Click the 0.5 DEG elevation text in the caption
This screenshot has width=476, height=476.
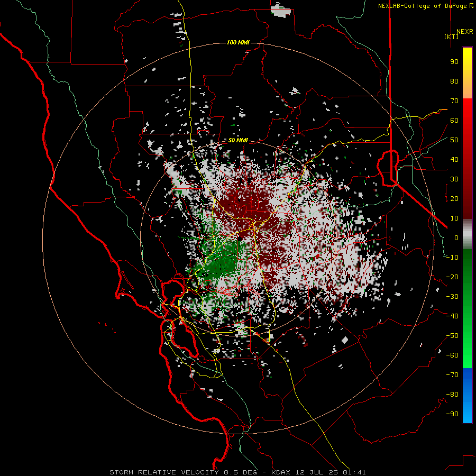pyautogui.click(x=241, y=472)
